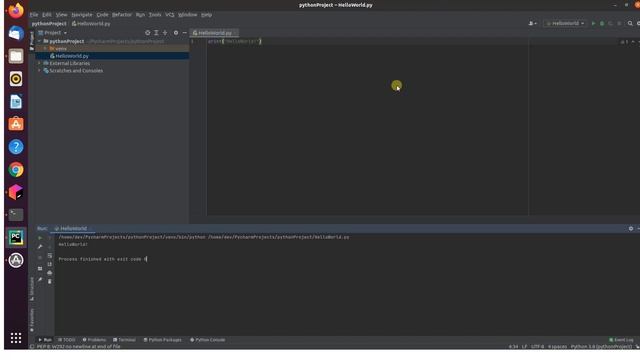Open Run panel settings gear
Screen dimensions: 640x360
(x=631, y=229)
